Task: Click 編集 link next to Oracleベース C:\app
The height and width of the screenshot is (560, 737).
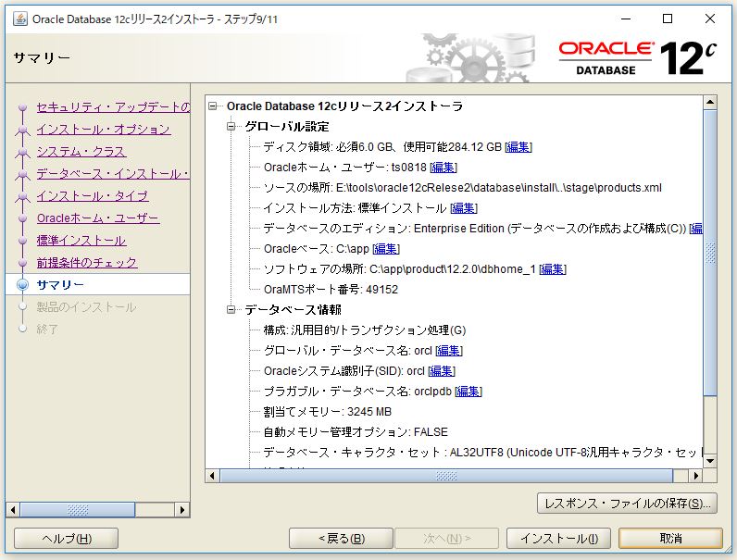Action: pos(386,248)
